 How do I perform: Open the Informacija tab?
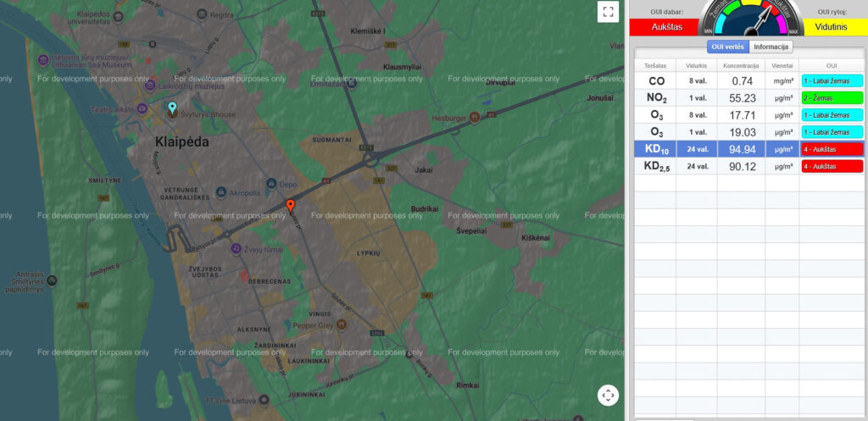771,47
